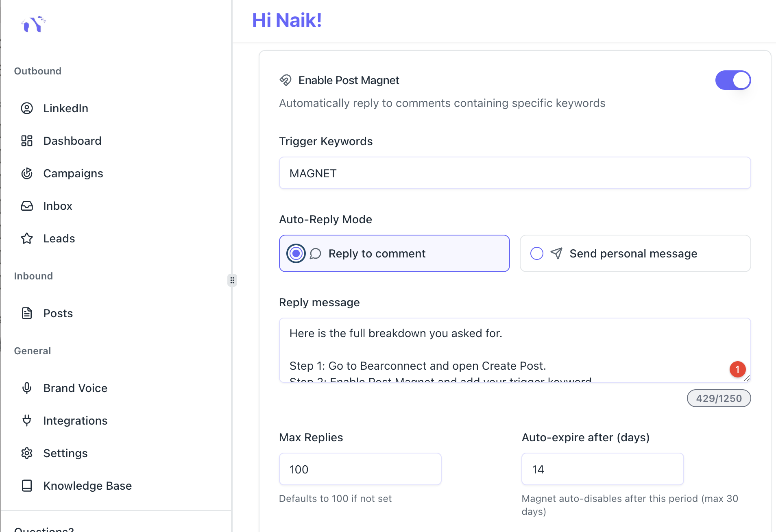Click the Settings gear icon
Image resolution: width=776 pixels, height=532 pixels.
(x=27, y=453)
